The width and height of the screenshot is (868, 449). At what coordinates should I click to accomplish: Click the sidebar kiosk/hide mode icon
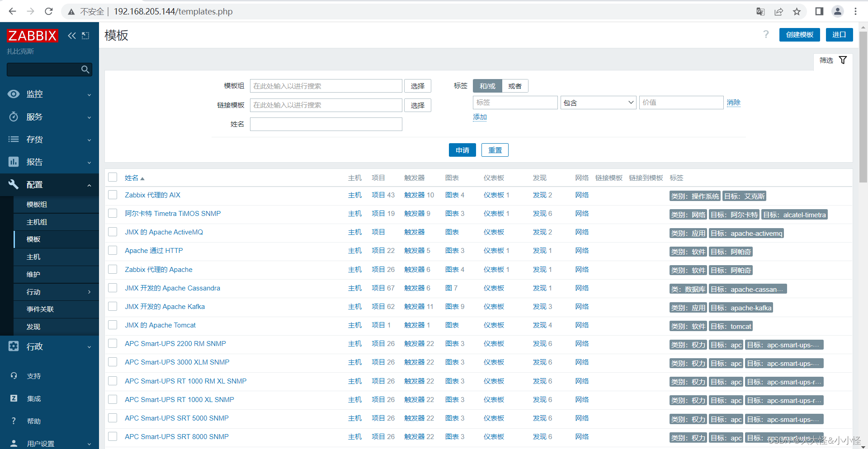[85, 36]
